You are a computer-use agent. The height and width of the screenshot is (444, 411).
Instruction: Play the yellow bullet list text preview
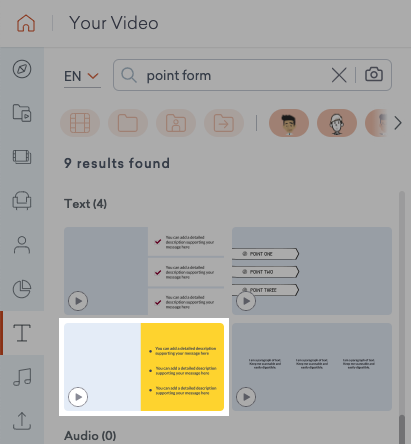coord(78,397)
